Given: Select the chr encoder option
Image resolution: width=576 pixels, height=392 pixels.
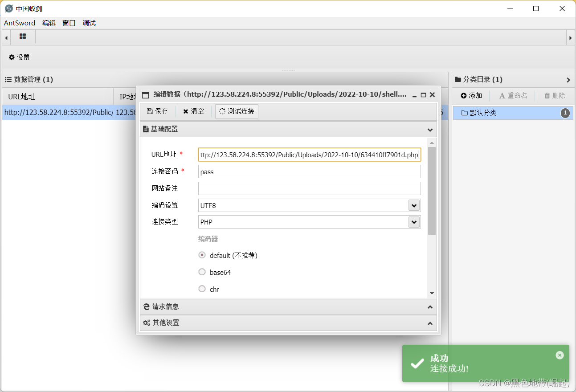Looking at the screenshot, I should 202,289.
